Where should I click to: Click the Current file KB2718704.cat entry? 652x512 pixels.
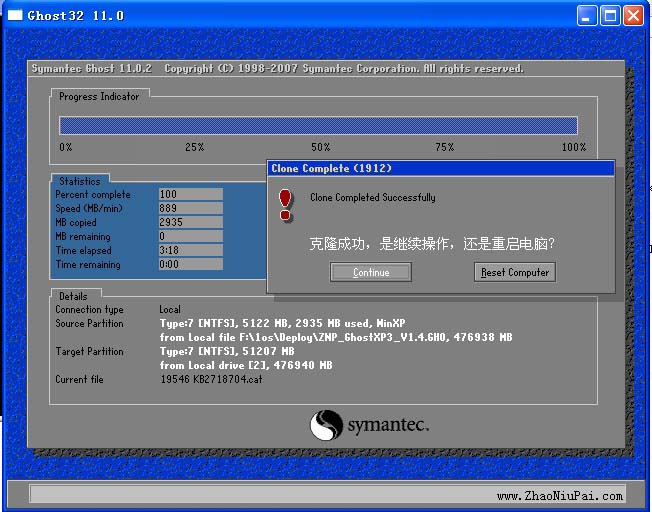(211, 379)
